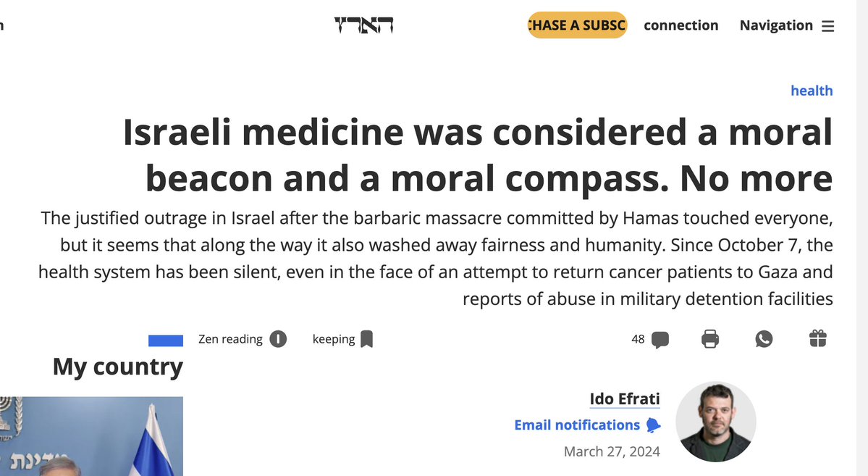868x476 pixels.
Task: Save article with the keeping bookmark icon
Action: point(367,339)
